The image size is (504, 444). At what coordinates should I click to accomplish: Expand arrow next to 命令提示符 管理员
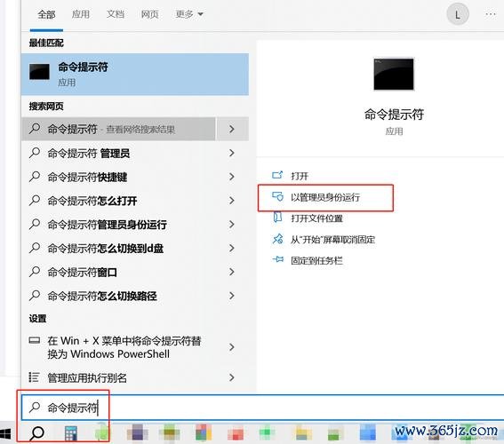pos(232,153)
